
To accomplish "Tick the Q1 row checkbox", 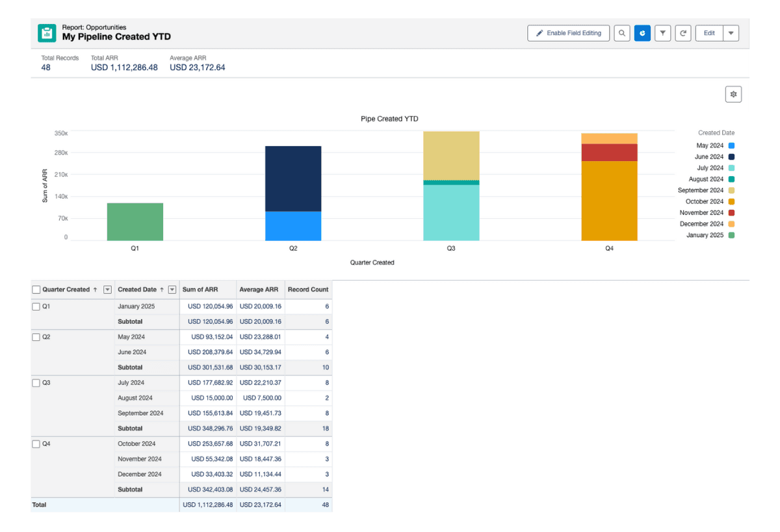I will coord(36,307).
